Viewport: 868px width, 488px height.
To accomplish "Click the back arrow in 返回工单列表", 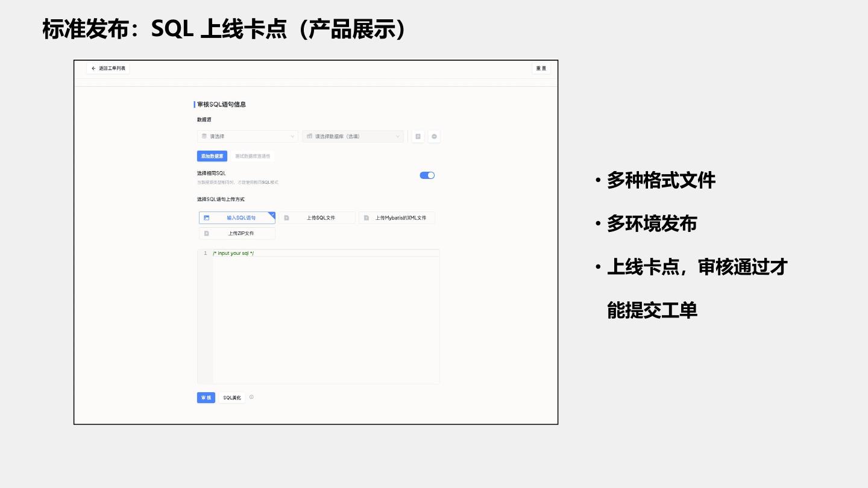I will 93,69.
